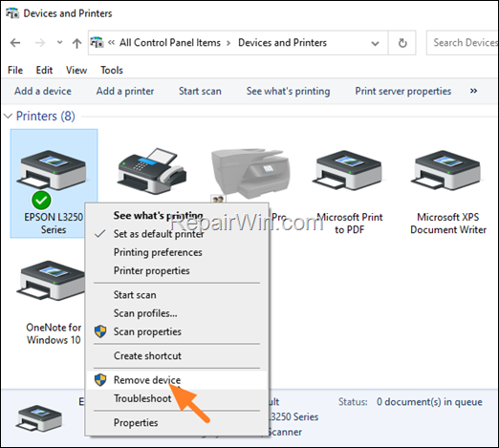This screenshot has width=499, height=448.
Task: Collapse the Printers (8) group
Action: pos(8,117)
